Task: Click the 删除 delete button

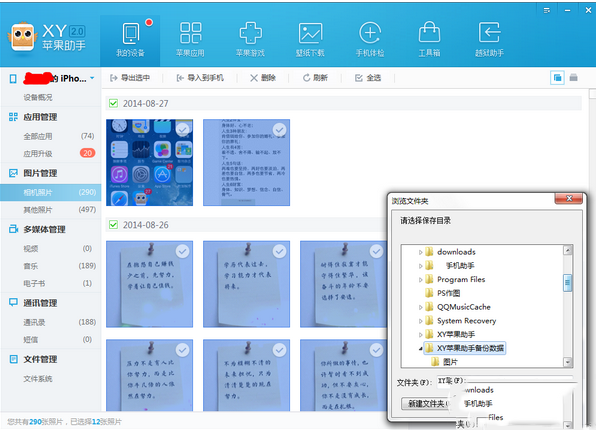Action: point(263,78)
